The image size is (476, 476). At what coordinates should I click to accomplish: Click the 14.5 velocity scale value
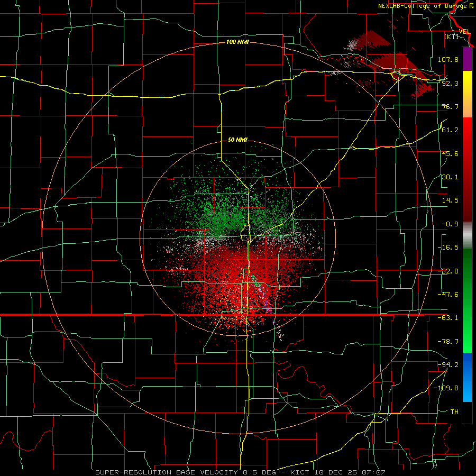(x=450, y=200)
